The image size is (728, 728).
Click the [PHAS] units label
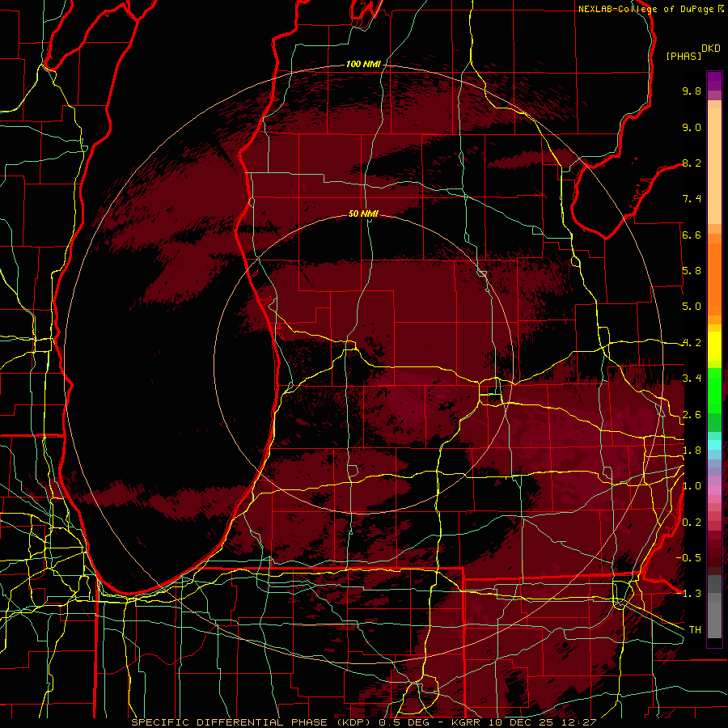coord(684,56)
